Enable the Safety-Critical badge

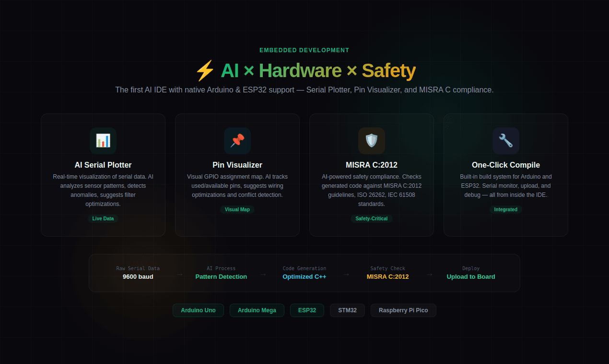pos(372,218)
